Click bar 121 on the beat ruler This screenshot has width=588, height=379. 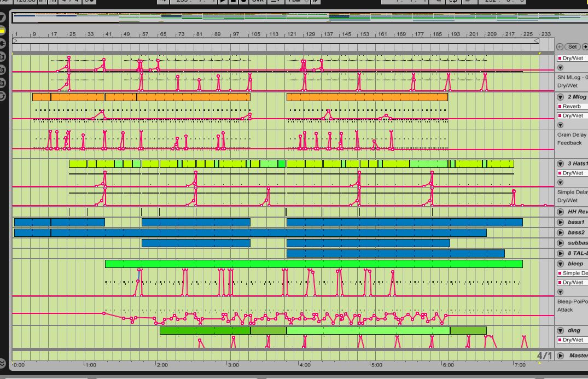coord(292,34)
